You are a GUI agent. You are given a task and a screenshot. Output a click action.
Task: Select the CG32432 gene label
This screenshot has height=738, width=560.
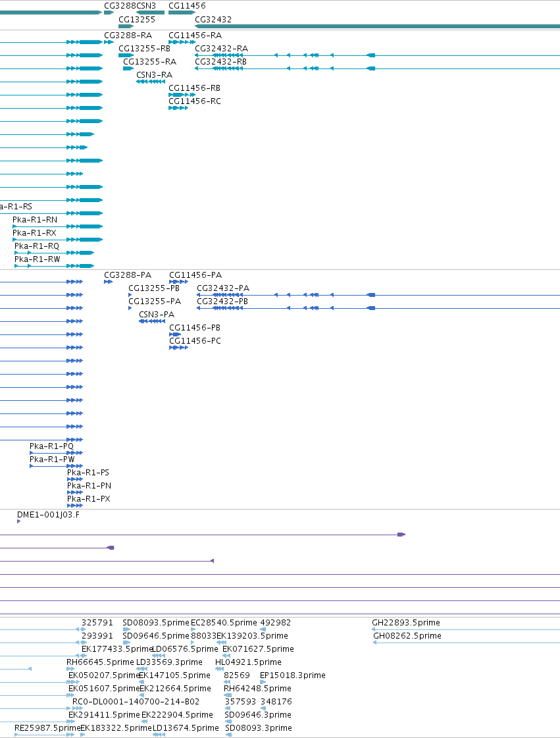[x=213, y=19]
